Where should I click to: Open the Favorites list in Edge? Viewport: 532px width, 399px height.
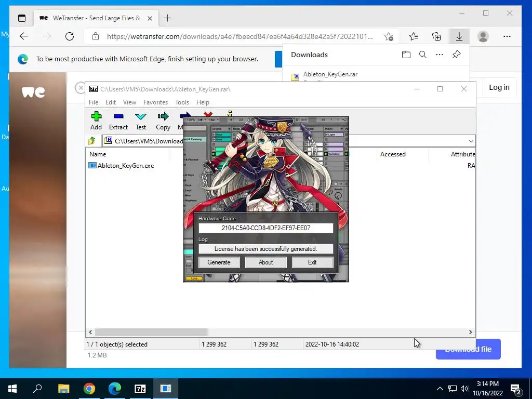click(414, 36)
